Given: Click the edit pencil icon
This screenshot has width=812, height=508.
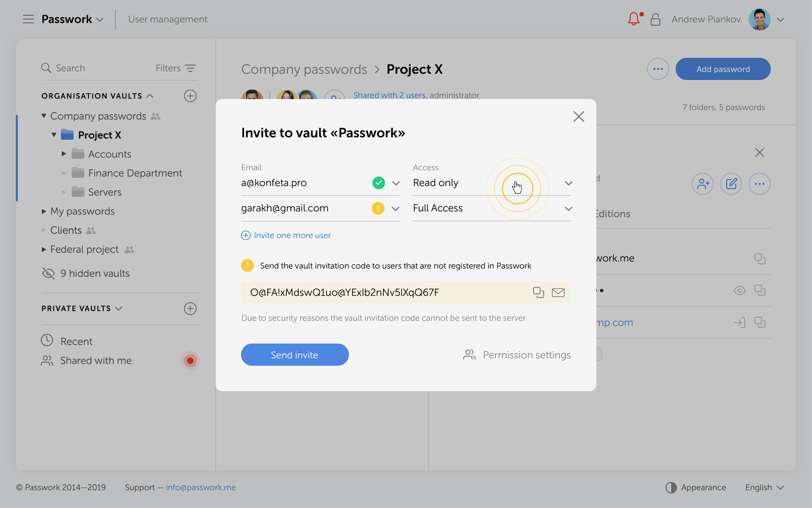Looking at the screenshot, I should [x=731, y=184].
